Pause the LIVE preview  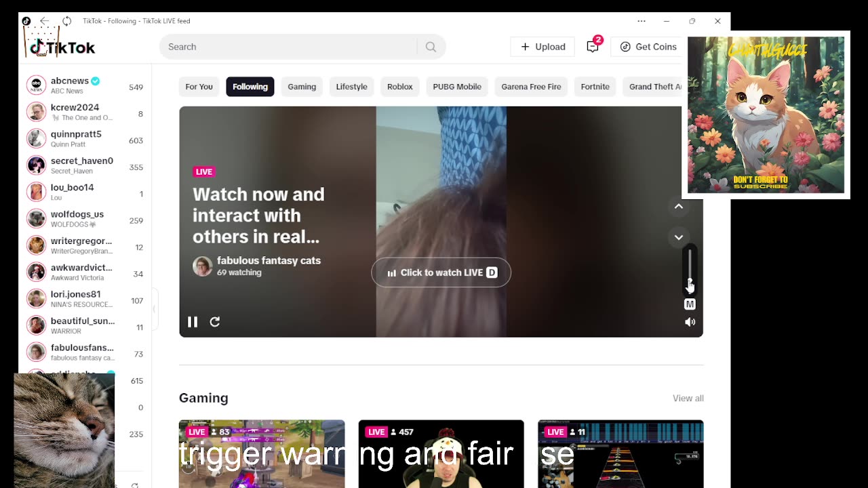tap(193, 322)
